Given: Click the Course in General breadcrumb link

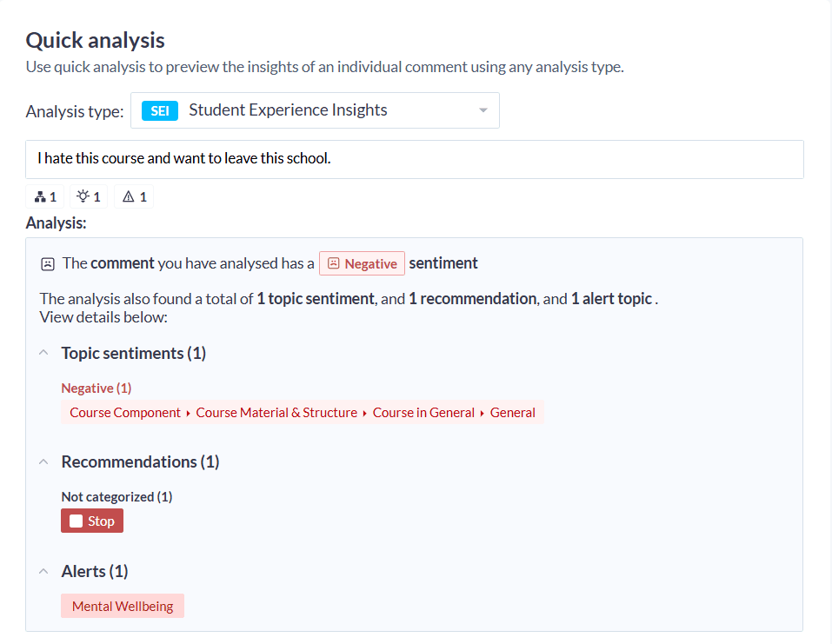Looking at the screenshot, I should point(423,412).
